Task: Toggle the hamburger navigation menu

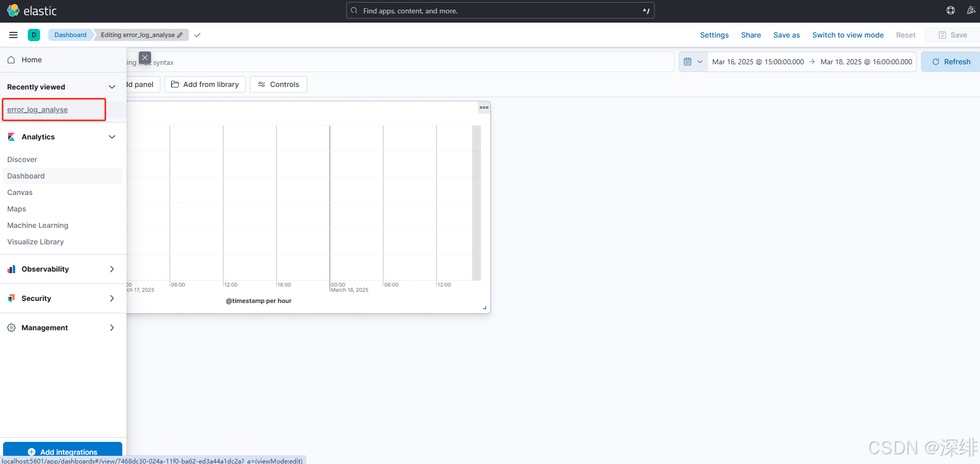Action: [x=13, y=35]
